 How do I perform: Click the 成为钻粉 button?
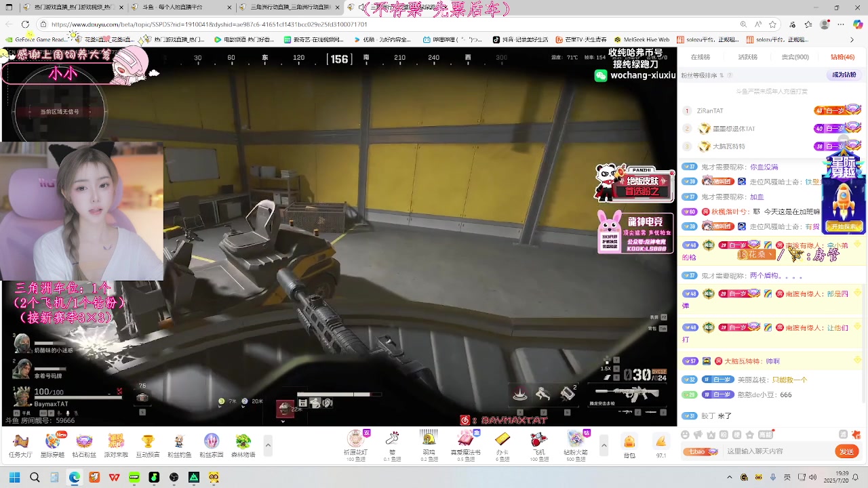(844, 75)
